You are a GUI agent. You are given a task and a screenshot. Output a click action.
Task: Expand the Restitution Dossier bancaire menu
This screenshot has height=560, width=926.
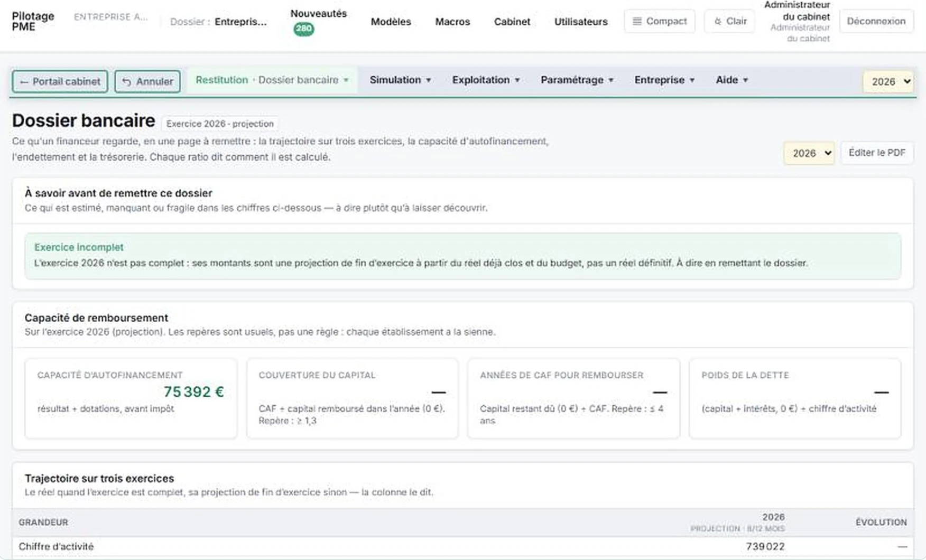[x=272, y=80]
